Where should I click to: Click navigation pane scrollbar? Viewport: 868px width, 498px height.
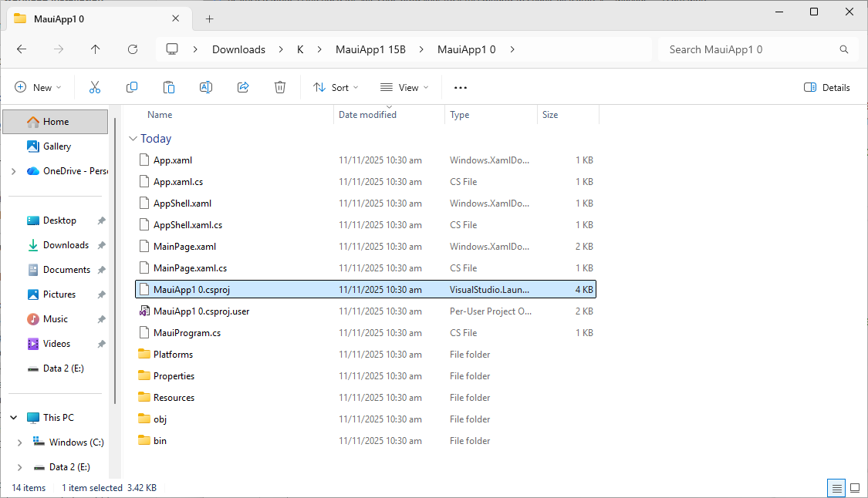point(115,260)
